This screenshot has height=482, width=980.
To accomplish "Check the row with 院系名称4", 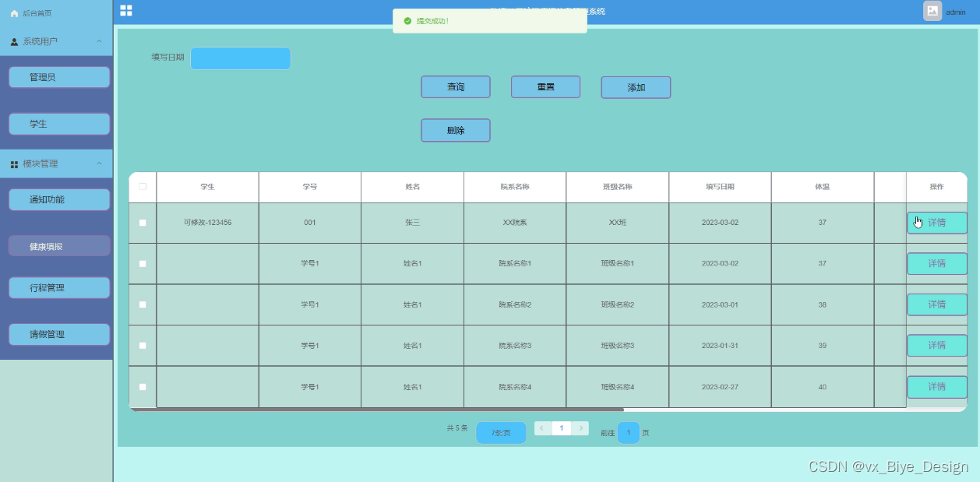I will click(143, 387).
